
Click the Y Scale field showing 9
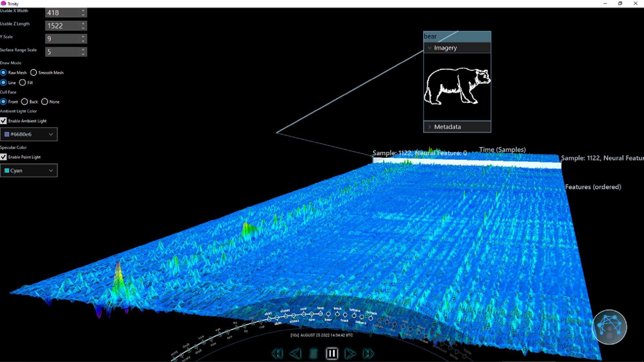(62, 39)
